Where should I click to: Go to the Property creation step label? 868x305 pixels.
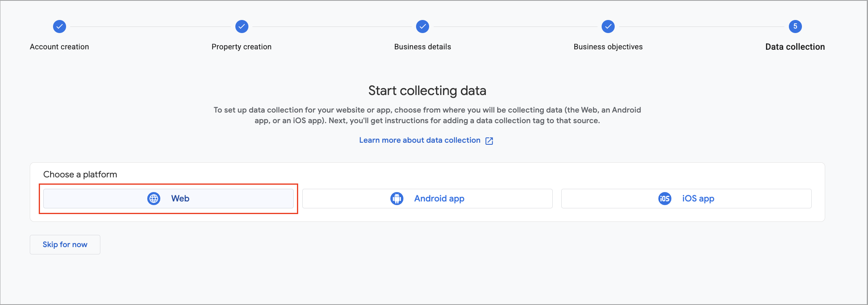pos(241,47)
